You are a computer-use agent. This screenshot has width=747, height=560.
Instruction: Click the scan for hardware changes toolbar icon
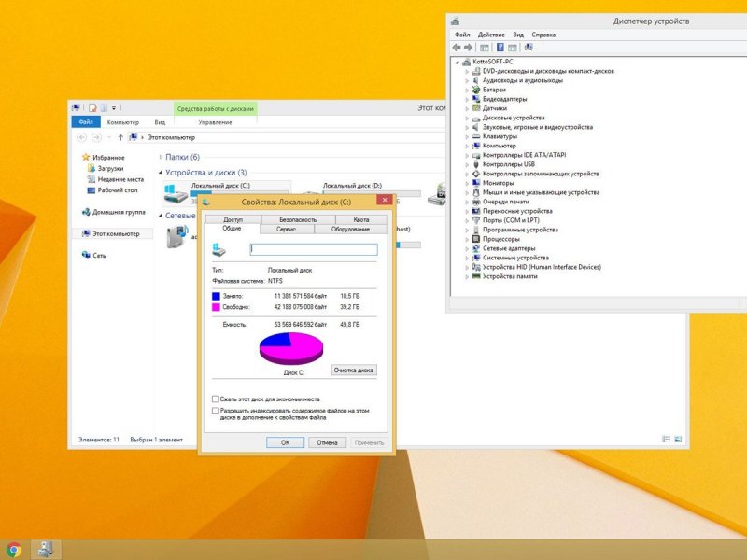tap(529, 48)
